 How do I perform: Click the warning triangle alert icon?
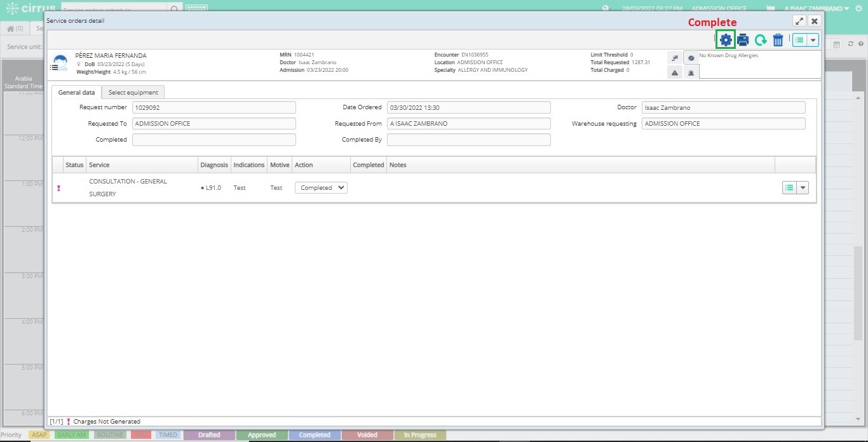[x=675, y=72]
